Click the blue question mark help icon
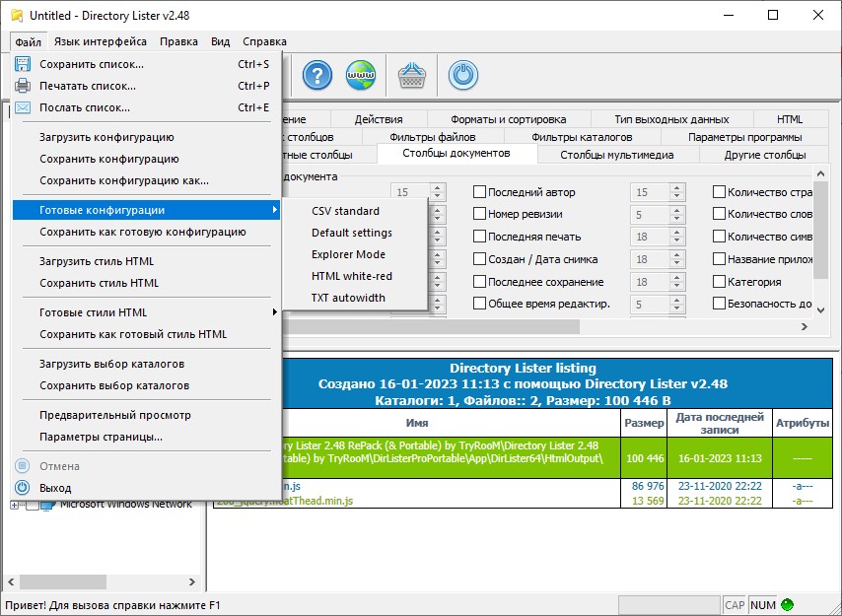 (316, 75)
